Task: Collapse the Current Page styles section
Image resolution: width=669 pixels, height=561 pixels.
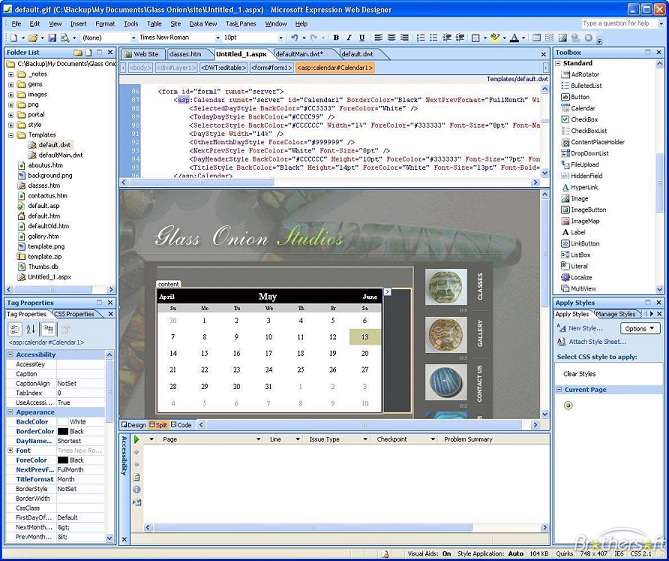Action: point(559,390)
